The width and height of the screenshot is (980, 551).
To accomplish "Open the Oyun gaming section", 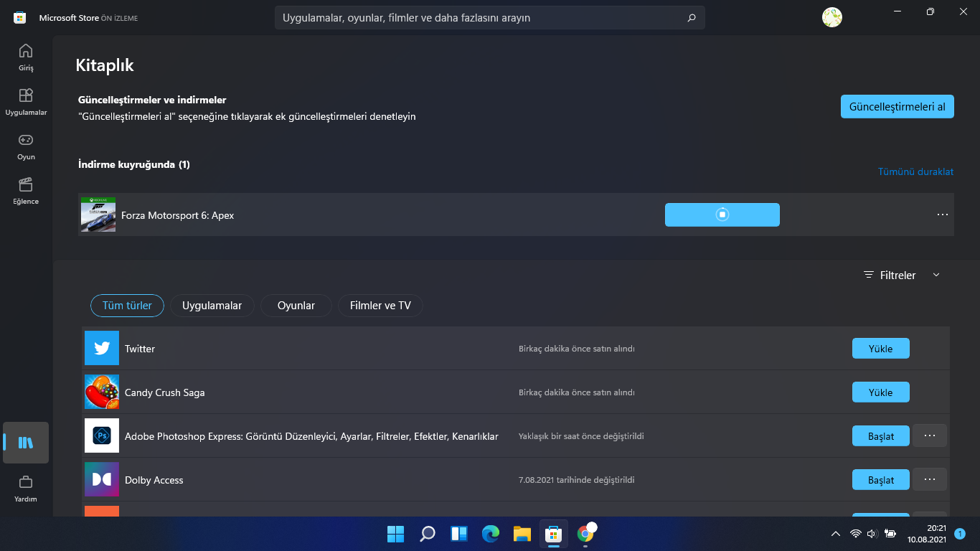I will pyautogui.click(x=26, y=146).
